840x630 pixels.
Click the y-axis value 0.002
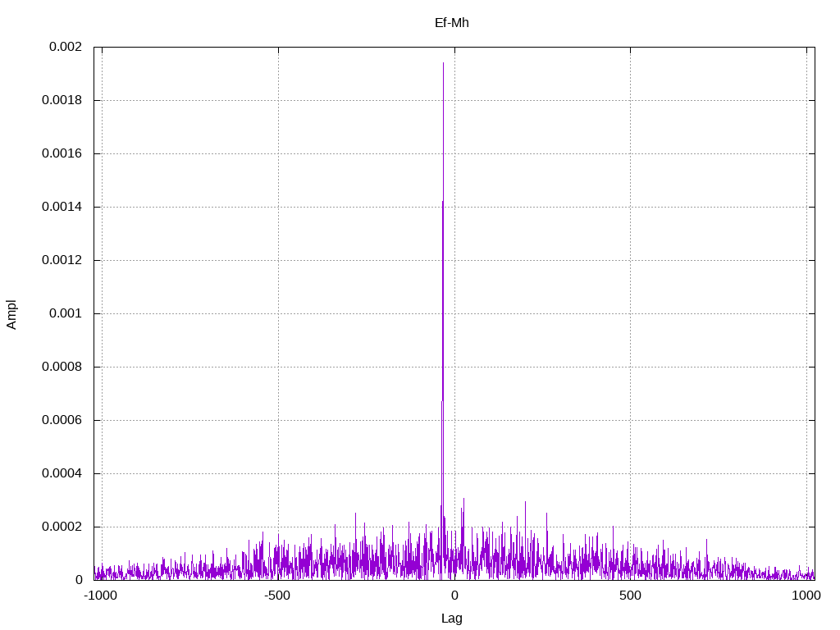(66, 47)
